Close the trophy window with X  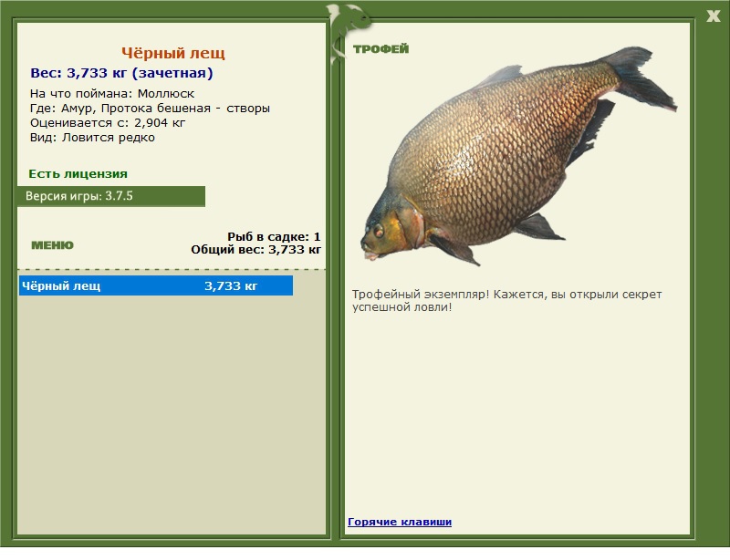(x=713, y=16)
